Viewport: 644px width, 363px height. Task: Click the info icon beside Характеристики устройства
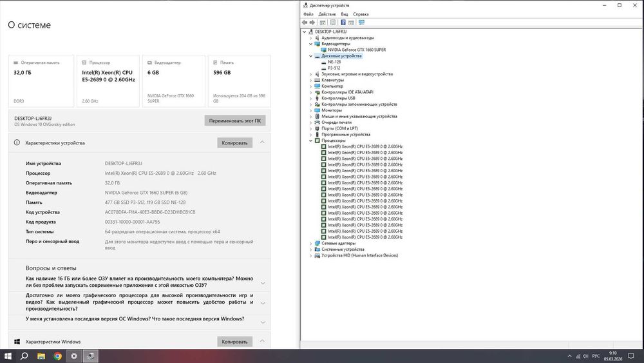coord(17,142)
